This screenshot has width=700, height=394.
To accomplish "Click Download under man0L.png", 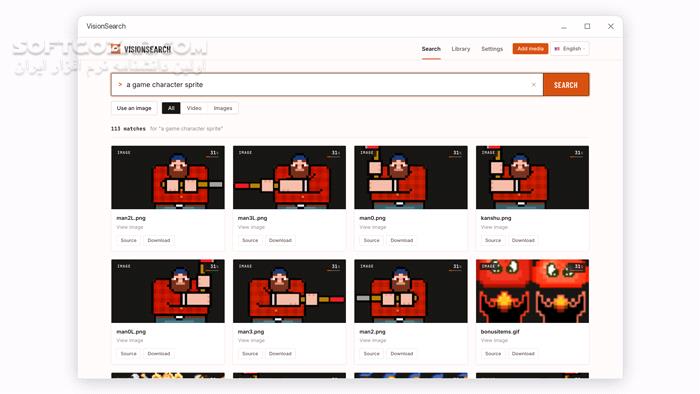I will 159,353.
